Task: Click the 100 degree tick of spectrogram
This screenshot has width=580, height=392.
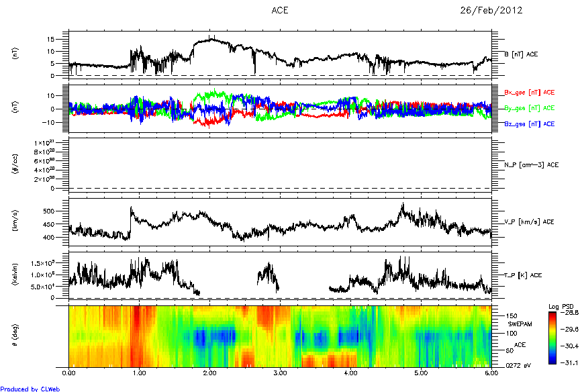Action: [512, 333]
